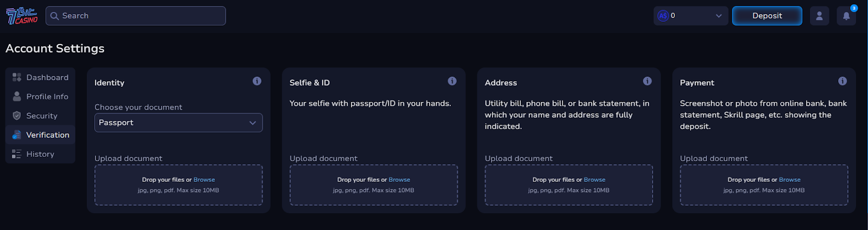Click Browse in the Selfie & ID upload area
Image resolution: width=868 pixels, height=230 pixels.
click(399, 180)
